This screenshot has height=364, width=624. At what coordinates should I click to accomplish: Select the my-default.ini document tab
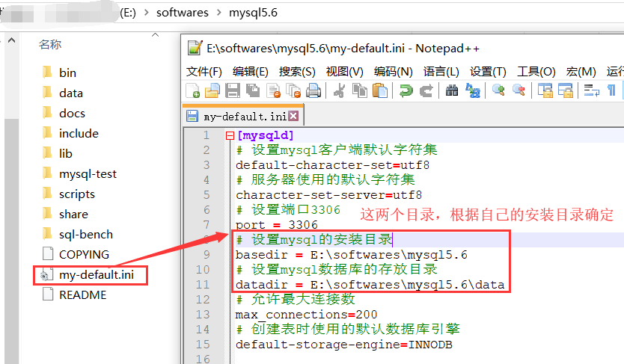(244, 116)
